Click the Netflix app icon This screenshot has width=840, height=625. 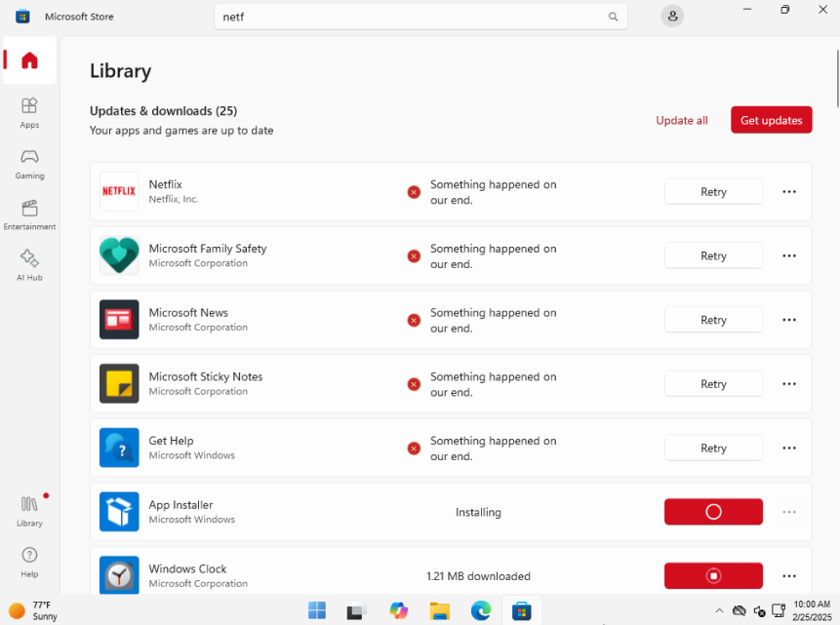(119, 191)
